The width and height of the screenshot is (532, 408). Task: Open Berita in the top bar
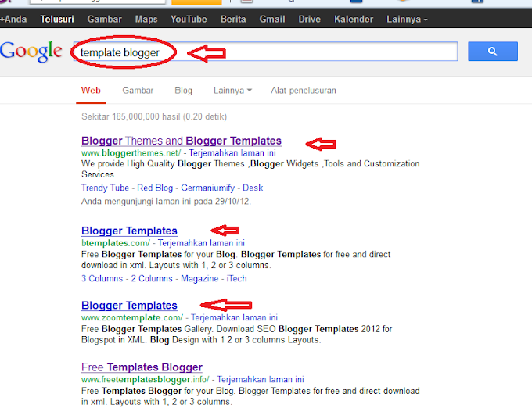pyautogui.click(x=233, y=19)
